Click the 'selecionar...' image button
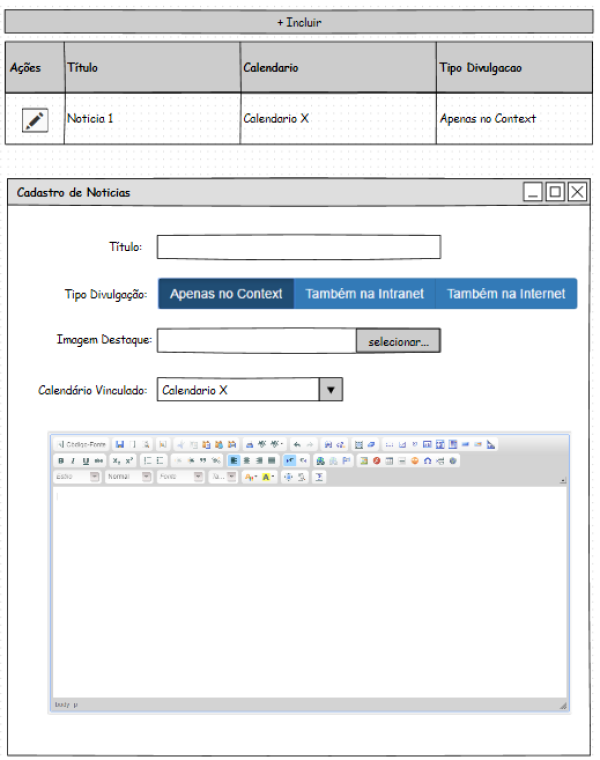600x760 pixels. click(x=398, y=342)
